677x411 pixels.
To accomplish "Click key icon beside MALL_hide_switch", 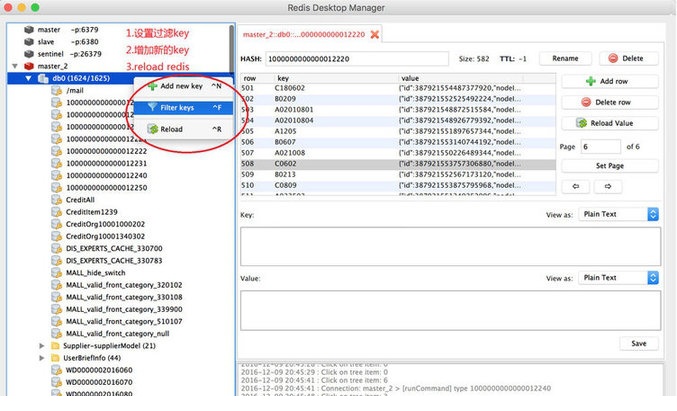I will (x=57, y=273).
